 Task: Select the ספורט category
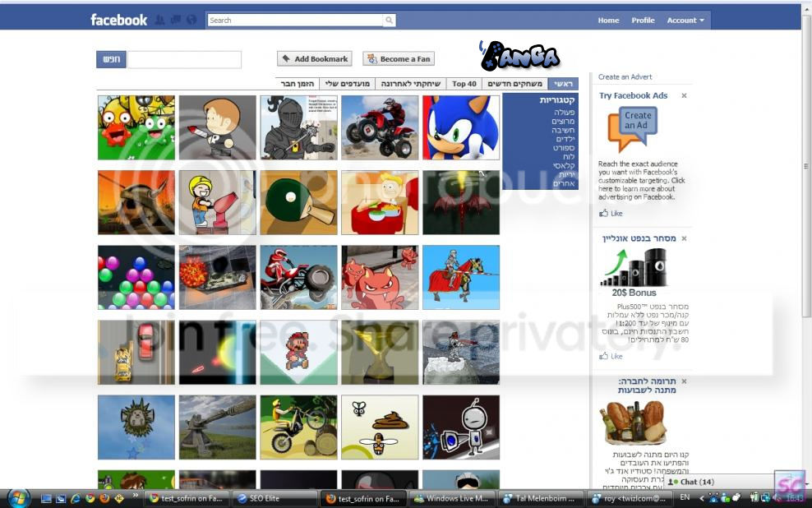[x=564, y=148]
